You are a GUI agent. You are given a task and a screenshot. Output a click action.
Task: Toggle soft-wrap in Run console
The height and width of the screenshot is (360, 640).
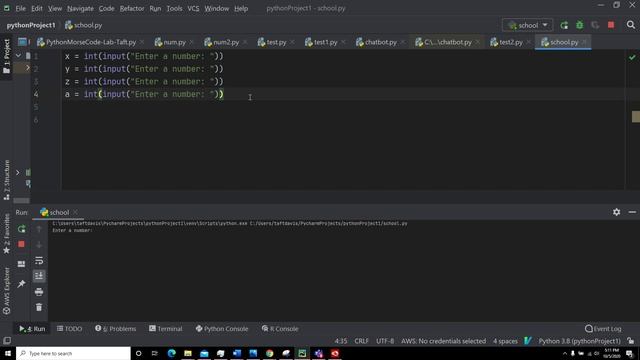click(x=39, y=260)
